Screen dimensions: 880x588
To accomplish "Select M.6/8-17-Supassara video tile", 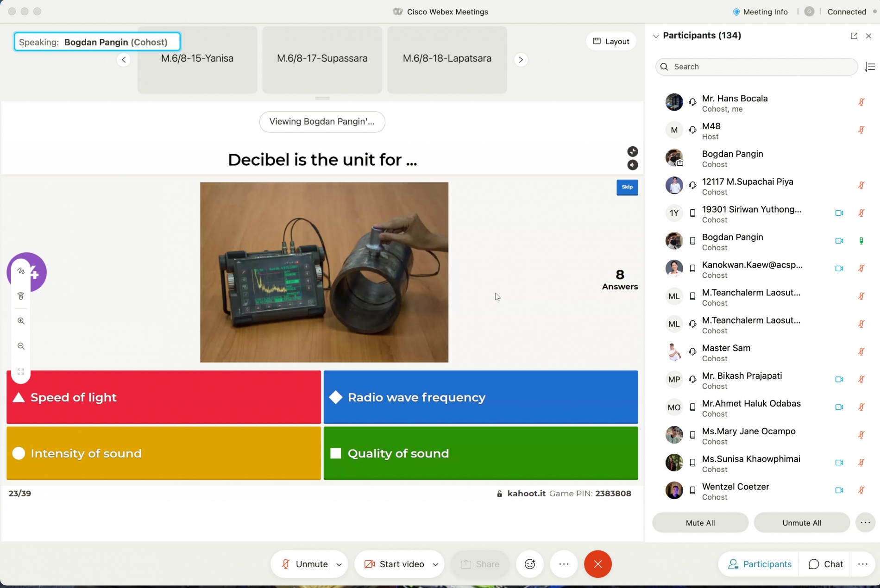I will [322, 60].
